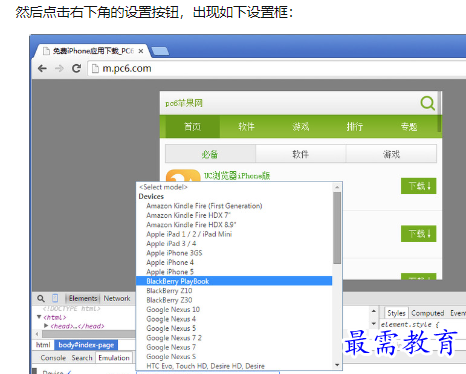Switch to the Console drawer tab
Image resolution: width=466 pixels, height=374 pixels.
[x=53, y=358]
